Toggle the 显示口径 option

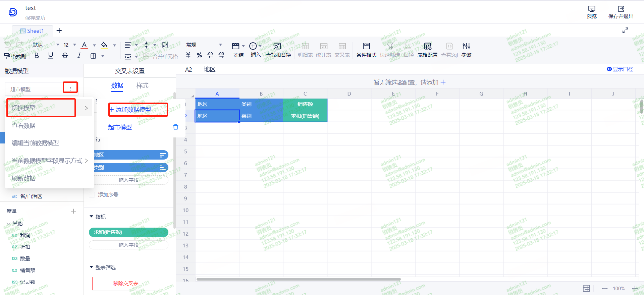[x=620, y=69]
